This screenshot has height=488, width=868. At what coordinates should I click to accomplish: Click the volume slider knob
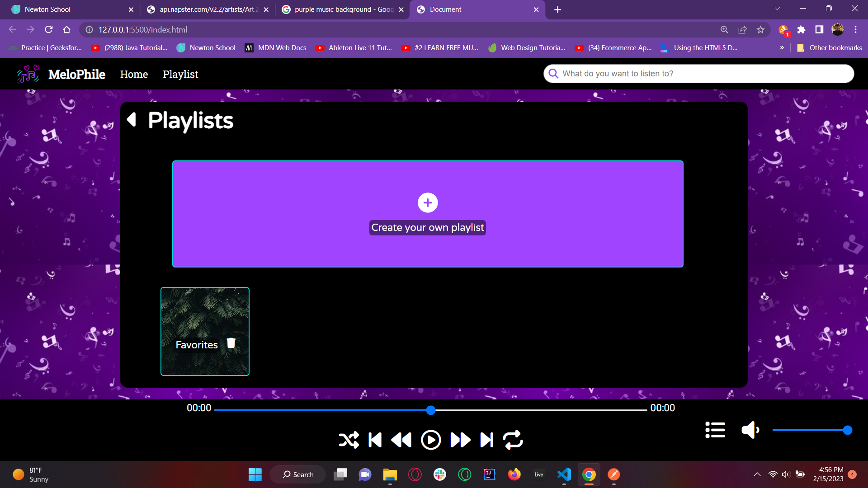(x=848, y=430)
